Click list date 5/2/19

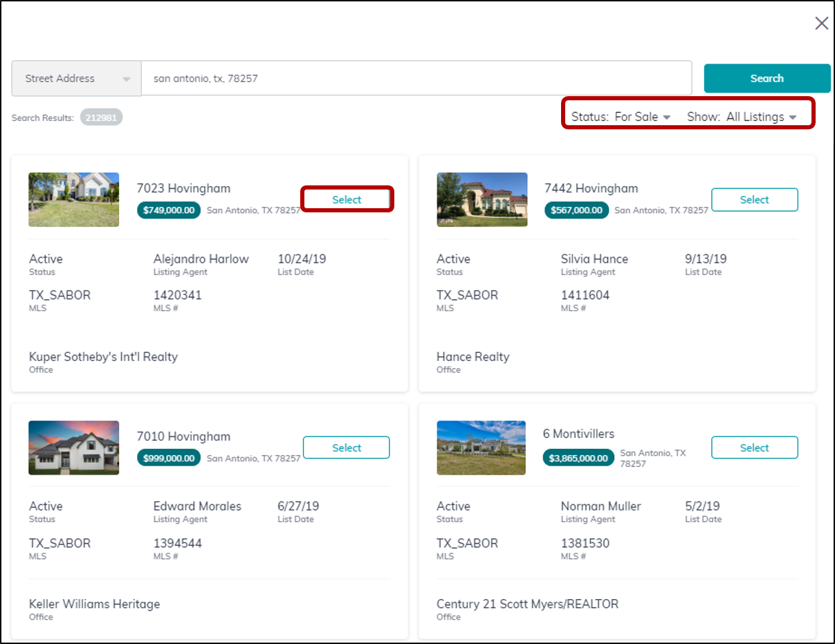[x=702, y=506]
